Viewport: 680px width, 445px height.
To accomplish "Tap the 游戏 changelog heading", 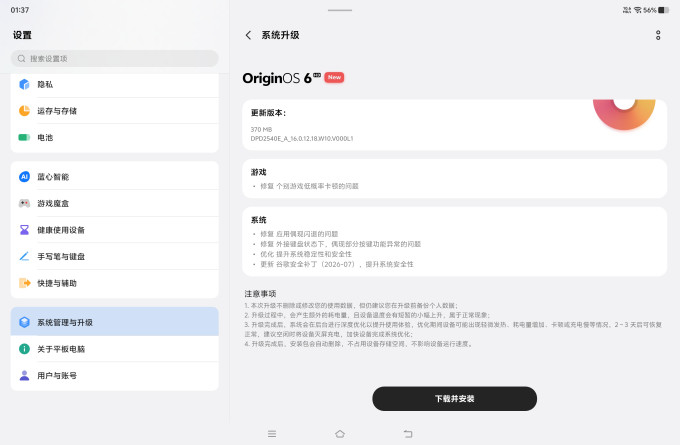I will tap(258, 172).
